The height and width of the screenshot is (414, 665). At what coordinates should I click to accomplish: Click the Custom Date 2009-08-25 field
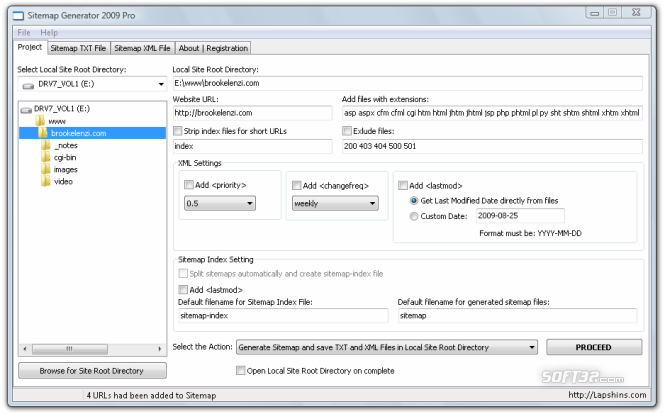[x=520, y=216]
